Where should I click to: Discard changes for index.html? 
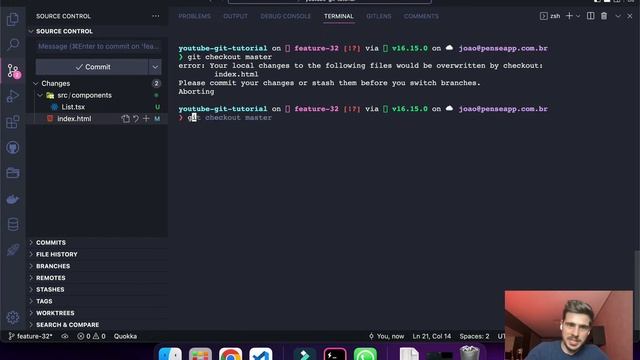click(x=136, y=119)
